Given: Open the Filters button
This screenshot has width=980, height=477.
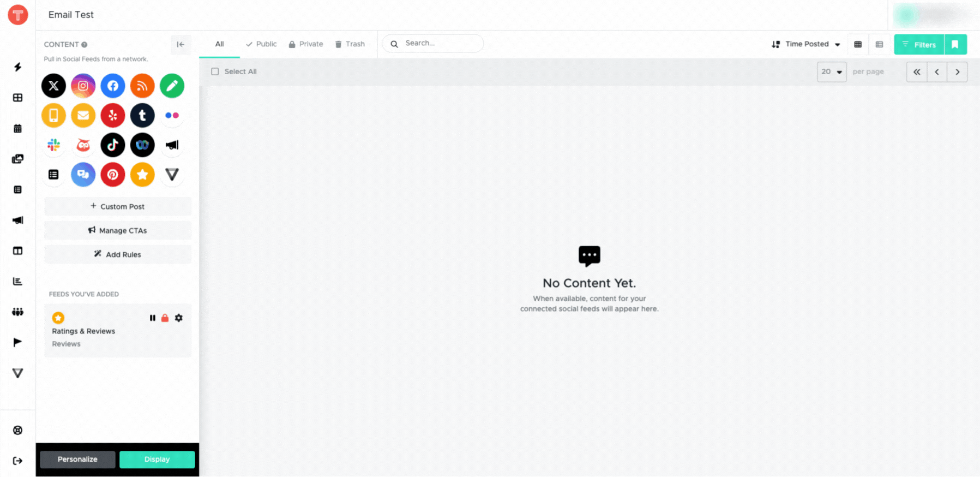Looking at the screenshot, I should [x=919, y=44].
